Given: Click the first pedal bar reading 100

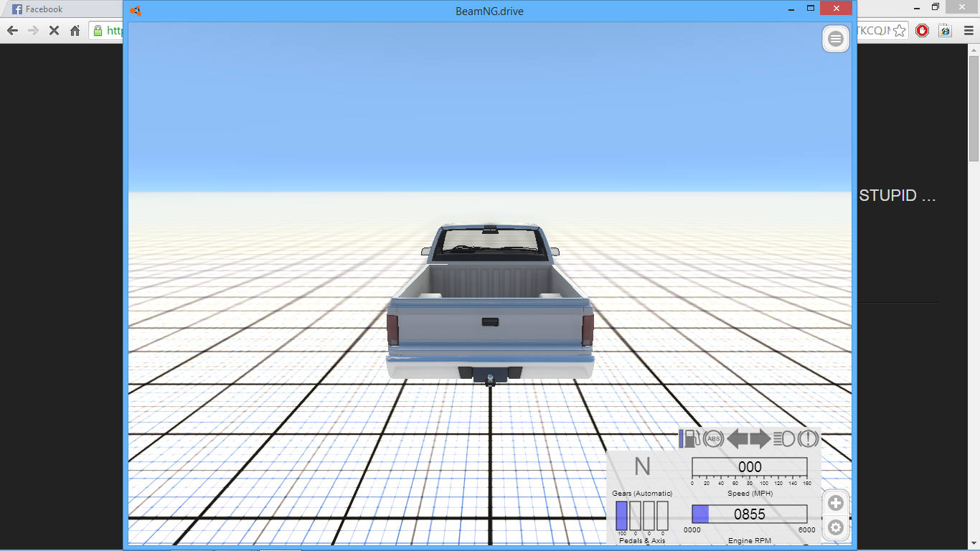Looking at the screenshot, I should (621, 516).
